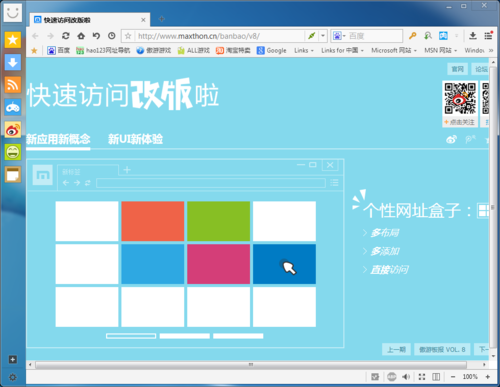Mute sound with the status bar speaker icon

pos(405,377)
